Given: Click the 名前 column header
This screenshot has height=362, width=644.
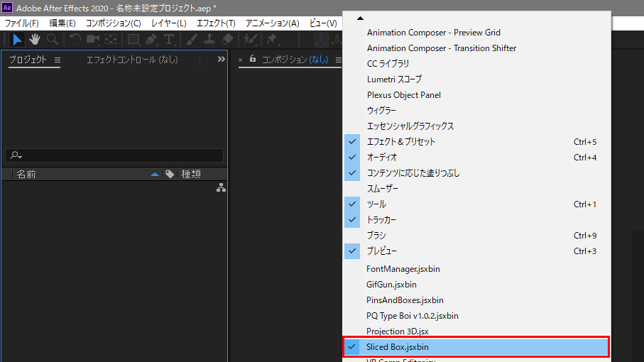Looking at the screenshot, I should click(x=26, y=174).
